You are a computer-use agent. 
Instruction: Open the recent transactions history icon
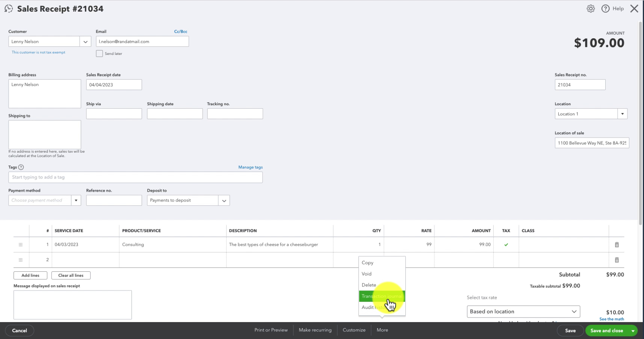pos(9,9)
